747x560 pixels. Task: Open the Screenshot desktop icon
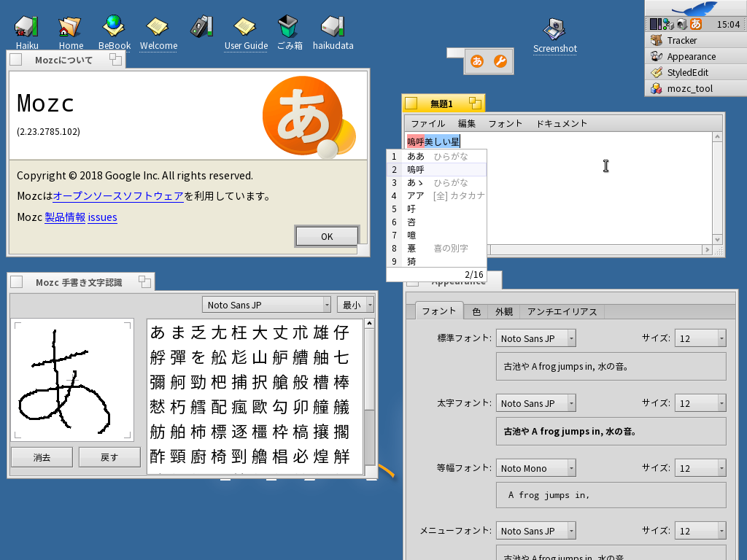coord(554,29)
